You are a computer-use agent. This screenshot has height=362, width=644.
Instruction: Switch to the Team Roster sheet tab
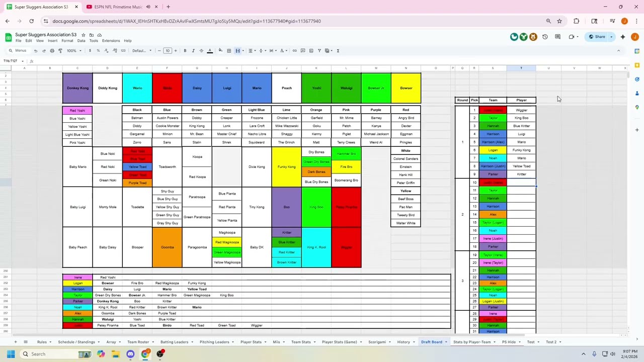[138, 342]
